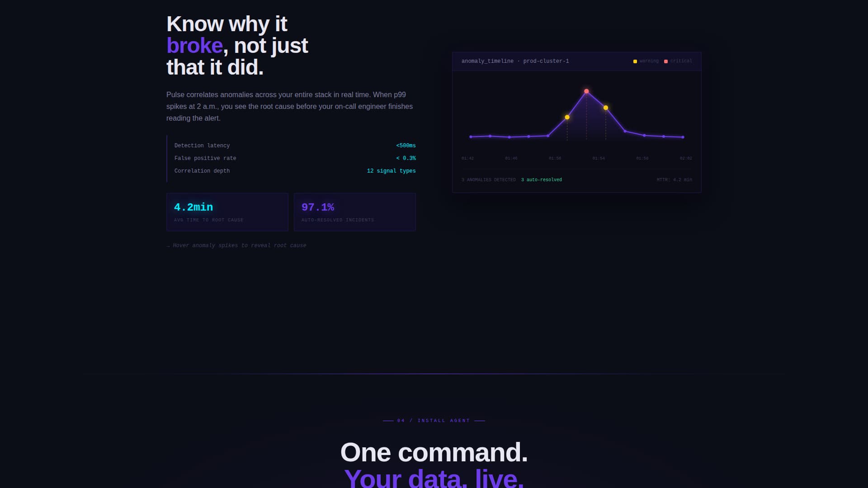The image size is (868, 488).
Task: Click the 'False positive rate' row label
Action: click(205, 158)
